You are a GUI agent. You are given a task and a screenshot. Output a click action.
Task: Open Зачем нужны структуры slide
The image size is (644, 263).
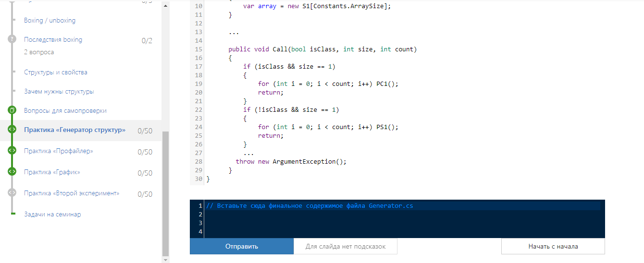tap(59, 92)
